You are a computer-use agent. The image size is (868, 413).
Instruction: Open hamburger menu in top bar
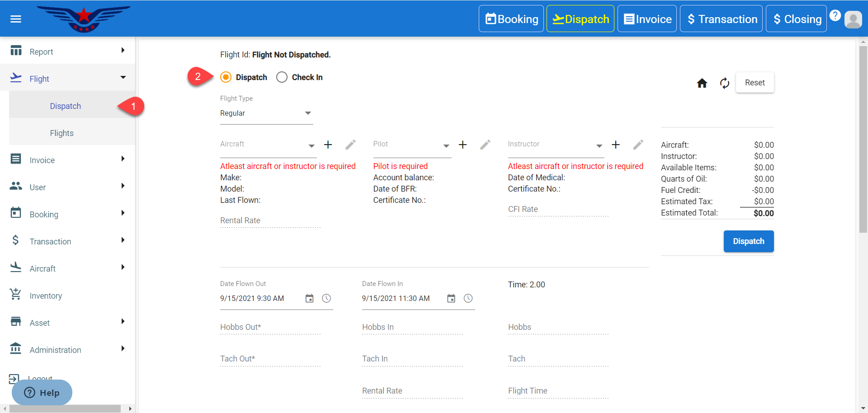click(x=16, y=19)
